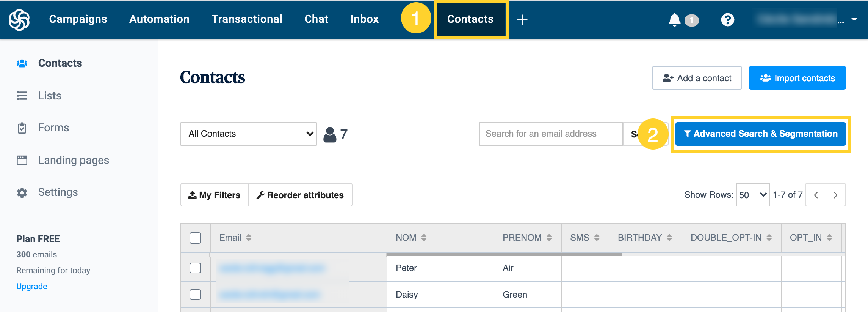
Task: Click the email address search field
Action: pos(550,134)
